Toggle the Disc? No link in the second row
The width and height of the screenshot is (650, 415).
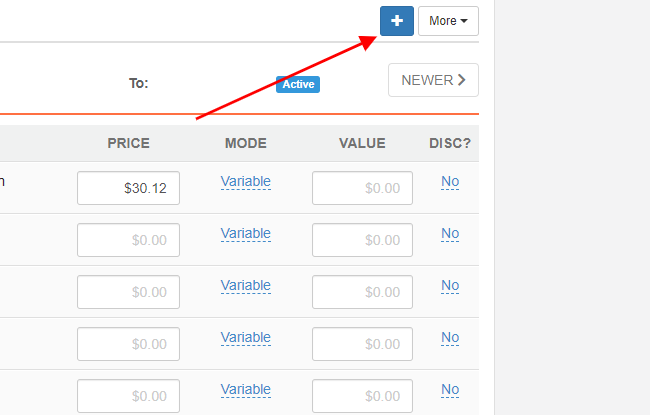click(450, 233)
